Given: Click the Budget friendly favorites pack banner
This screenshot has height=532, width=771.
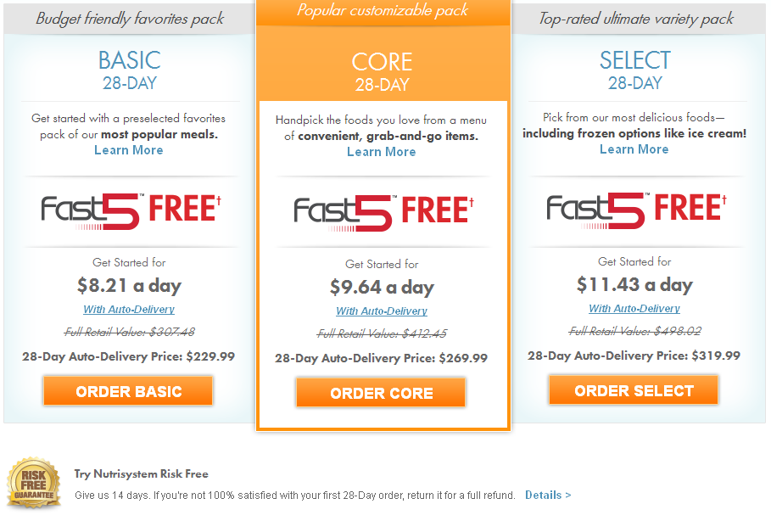Looking at the screenshot, I should pyautogui.click(x=129, y=20).
